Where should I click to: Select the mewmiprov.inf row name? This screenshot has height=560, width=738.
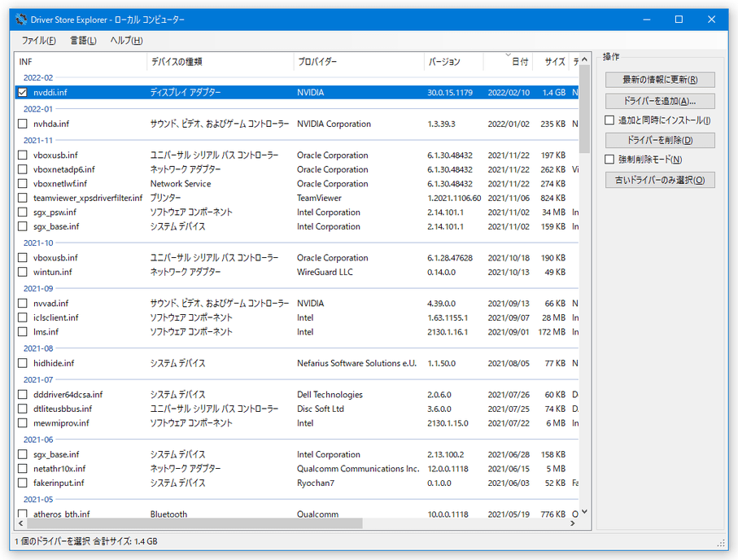tap(61, 423)
